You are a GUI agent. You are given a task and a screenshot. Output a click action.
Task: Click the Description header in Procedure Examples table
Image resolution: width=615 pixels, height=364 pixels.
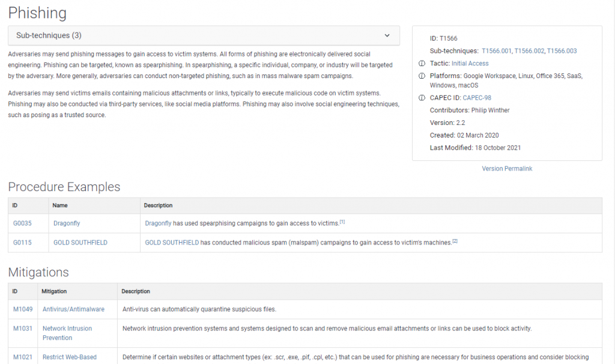point(158,205)
